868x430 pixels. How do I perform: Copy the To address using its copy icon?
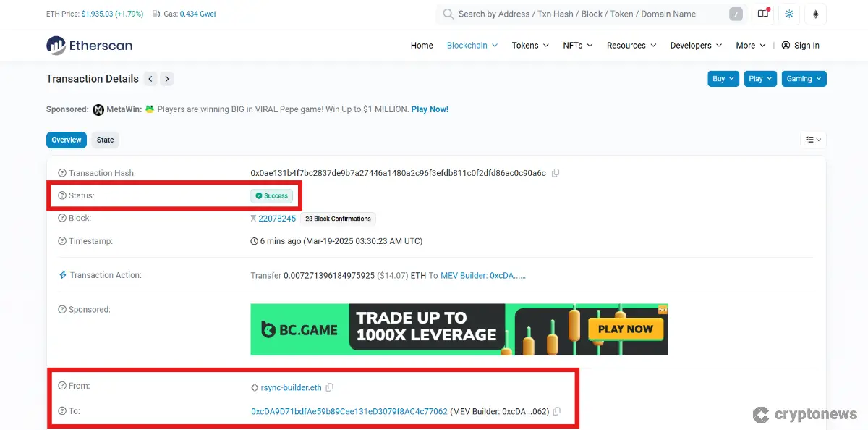pos(556,410)
